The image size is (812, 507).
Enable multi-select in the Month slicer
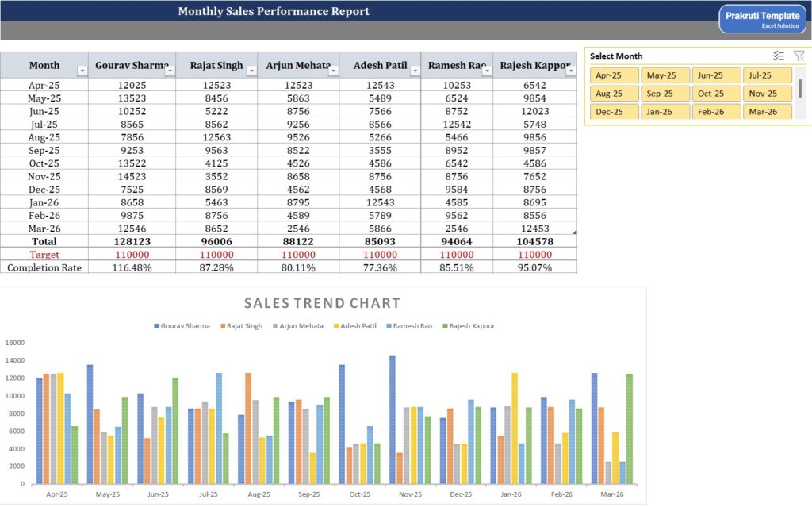[778, 56]
